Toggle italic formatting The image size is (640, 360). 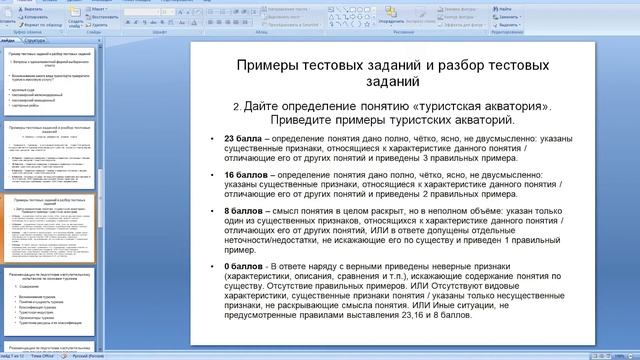click(x=136, y=22)
